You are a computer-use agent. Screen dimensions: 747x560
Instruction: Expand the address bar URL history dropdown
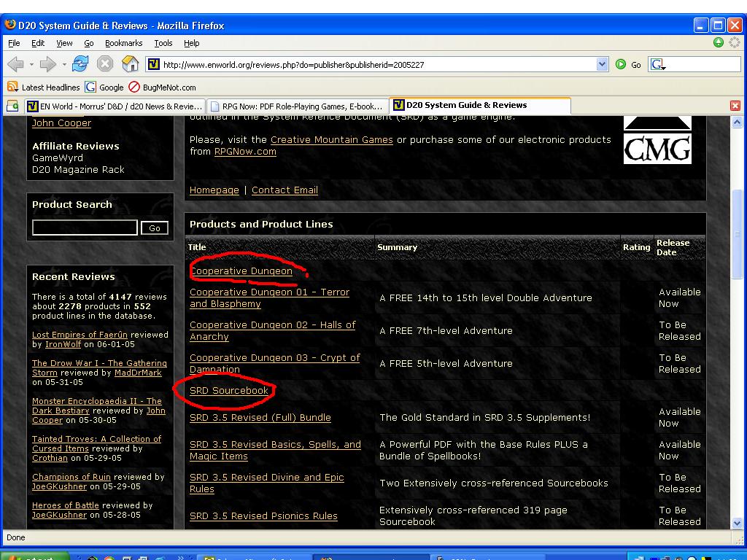pyautogui.click(x=602, y=64)
